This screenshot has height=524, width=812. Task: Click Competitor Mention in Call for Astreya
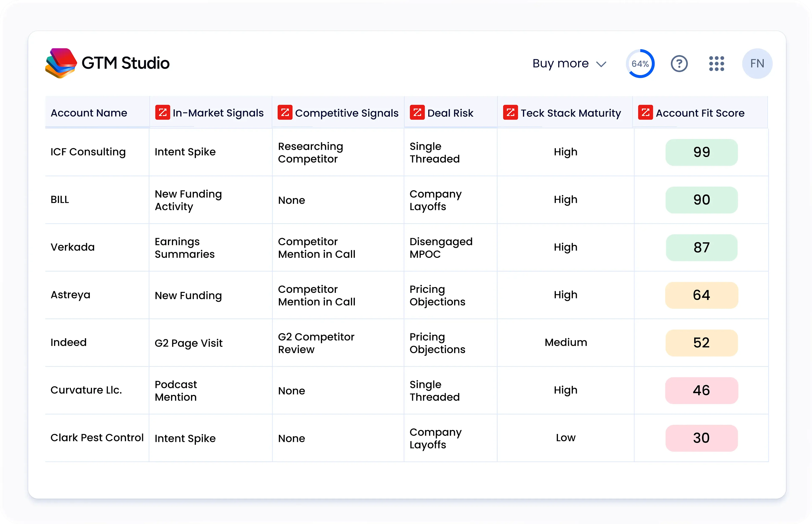317,295
